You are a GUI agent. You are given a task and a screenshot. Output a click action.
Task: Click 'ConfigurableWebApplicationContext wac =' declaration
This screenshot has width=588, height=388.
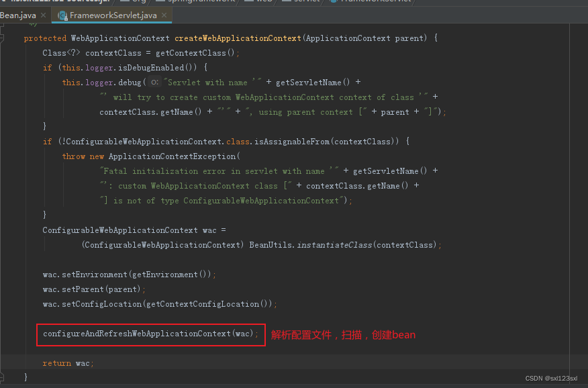(134, 230)
